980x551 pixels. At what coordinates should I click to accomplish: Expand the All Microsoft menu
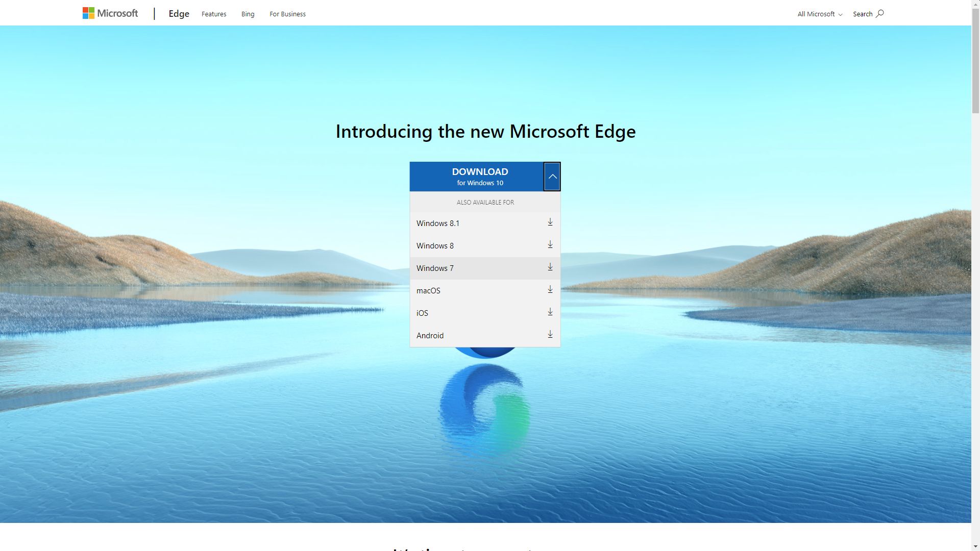coord(819,14)
